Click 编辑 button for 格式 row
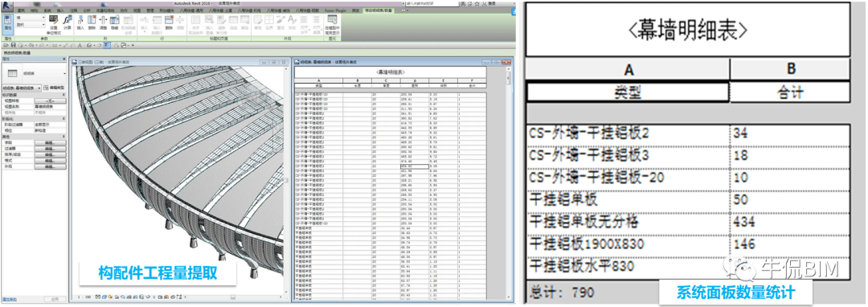This screenshot has height=307, width=868. (50, 161)
